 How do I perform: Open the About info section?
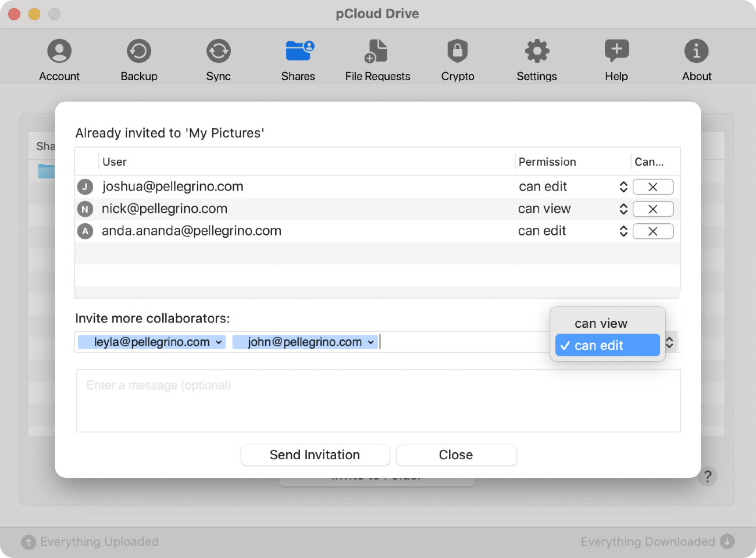(x=697, y=60)
